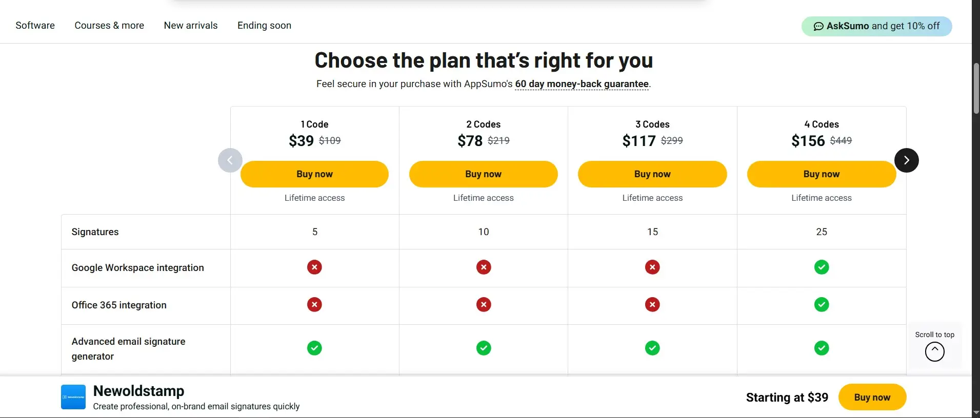Click the previous plans carousel arrow
The width and height of the screenshot is (980, 418).
pos(230,160)
